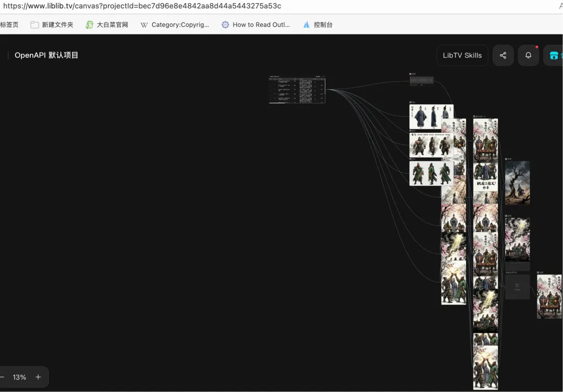Zoom in with the plus button
This screenshot has width=563, height=392.
pos(38,377)
